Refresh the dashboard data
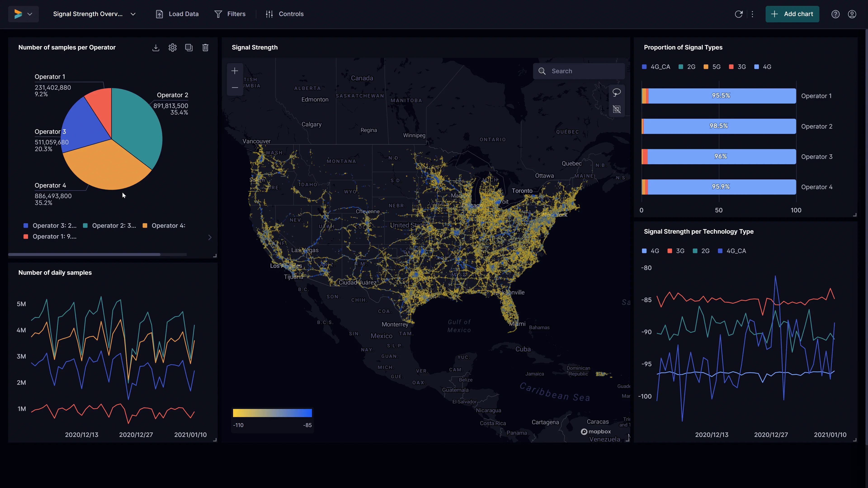 (x=739, y=14)
